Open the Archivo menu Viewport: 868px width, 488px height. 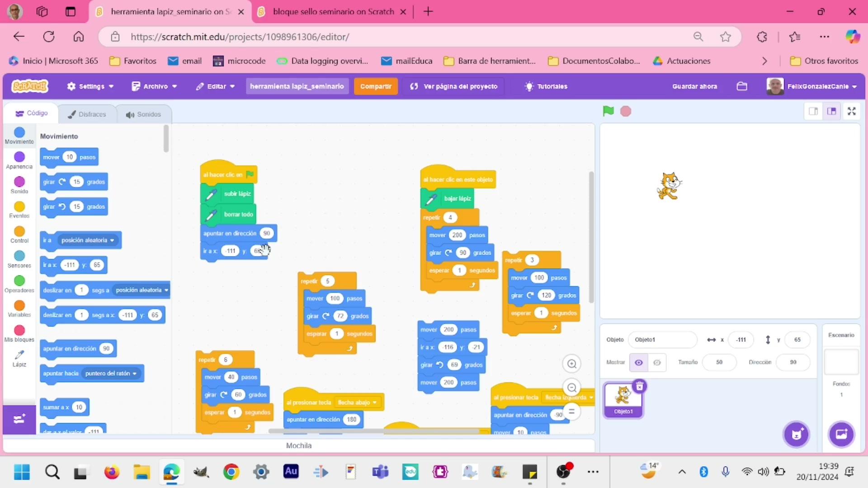pos(154,86)
